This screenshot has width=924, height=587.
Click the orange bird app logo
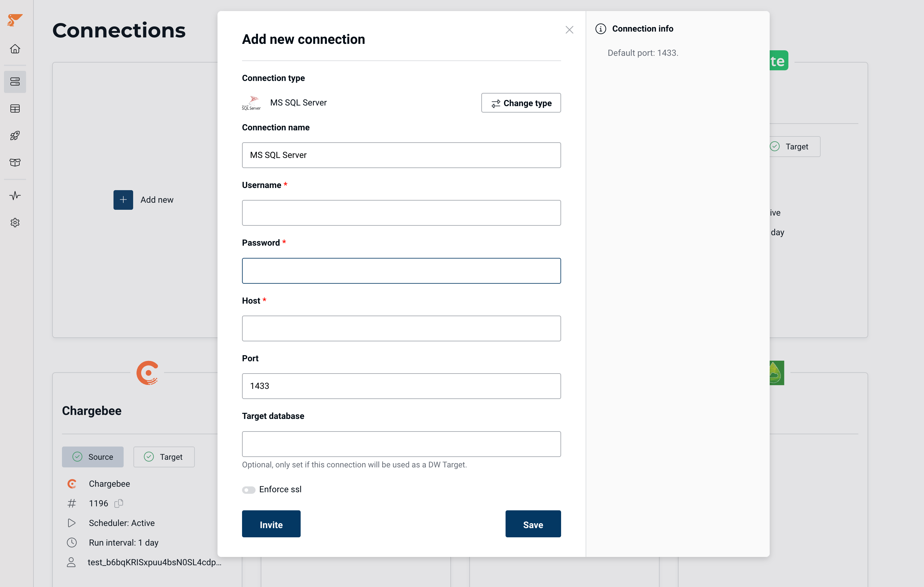coord(15,20)
